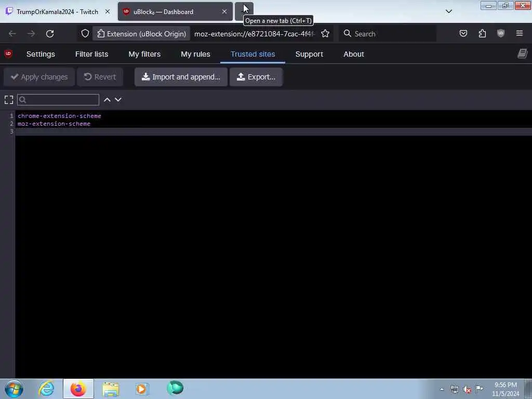Click the Revert button
Image resolution: width=532 pixels, height=399 pixels.
(100, 77)
